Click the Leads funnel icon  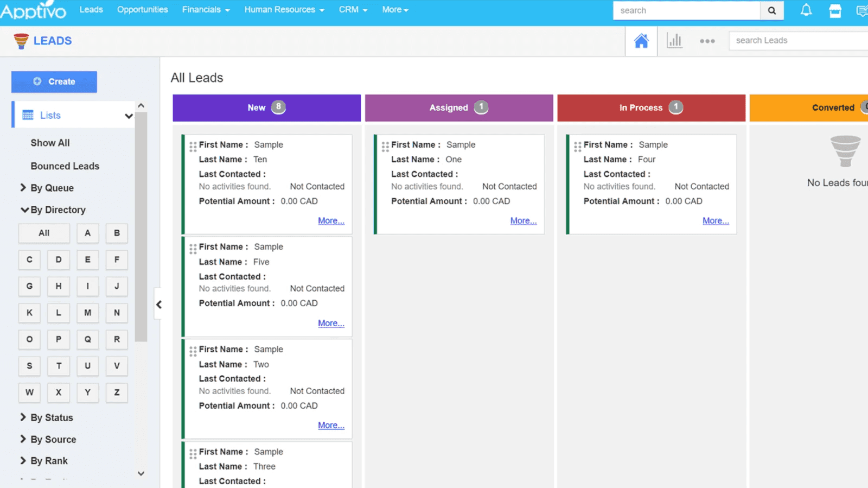point(21,41)
